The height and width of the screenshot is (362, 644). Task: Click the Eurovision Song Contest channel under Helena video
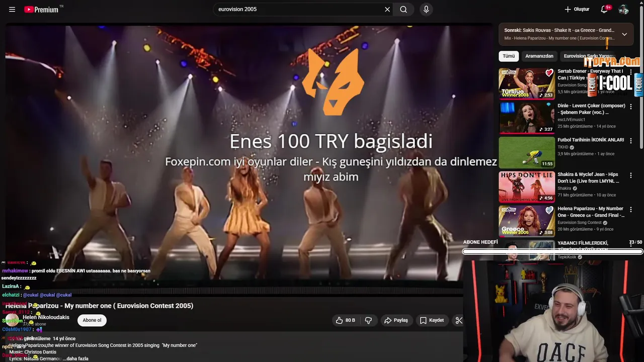(580, 223)
